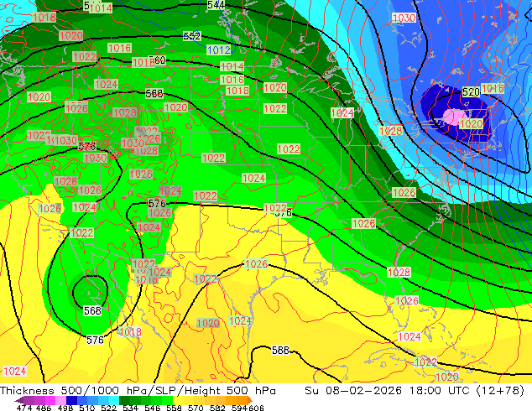Click the valid time 'Su 08-02-2026 18:00 UTC'

tap(387, 391)
